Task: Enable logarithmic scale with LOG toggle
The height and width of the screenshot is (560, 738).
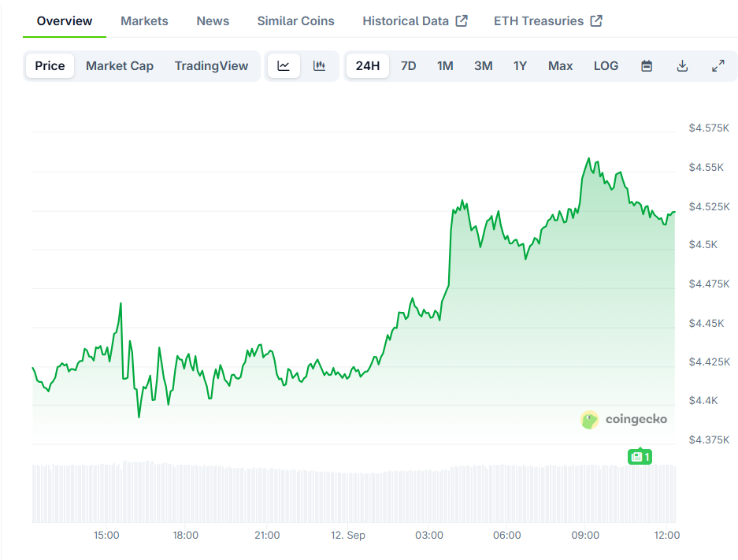Action: pos(606,65)
